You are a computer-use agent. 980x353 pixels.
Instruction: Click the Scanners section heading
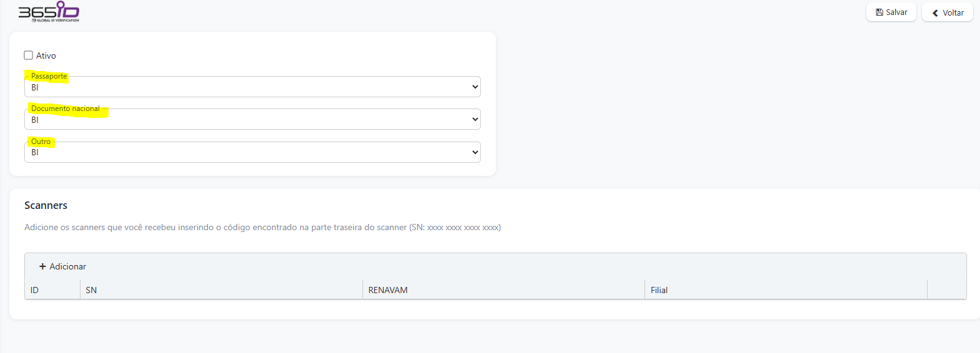[x=46, y=205]
